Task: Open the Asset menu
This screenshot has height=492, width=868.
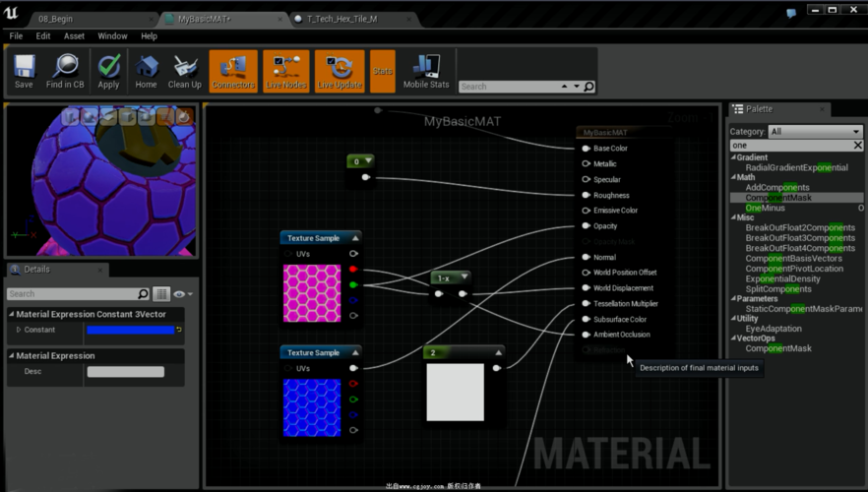Action: tap(74, 36)
